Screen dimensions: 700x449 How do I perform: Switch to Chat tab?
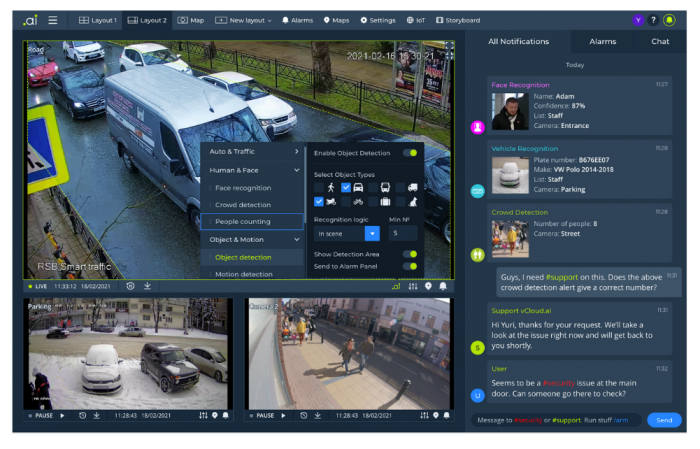pyautogui.click(x=660, y=42)
